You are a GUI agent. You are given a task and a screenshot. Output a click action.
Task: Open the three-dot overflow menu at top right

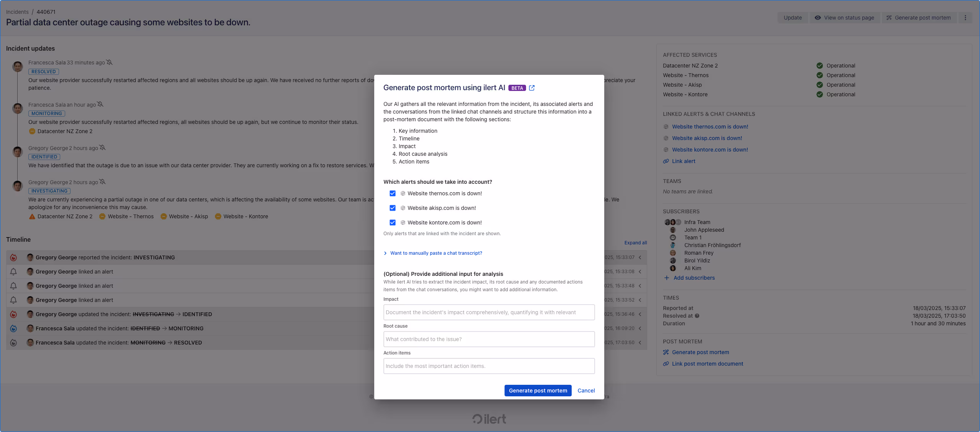click(966, 17)
